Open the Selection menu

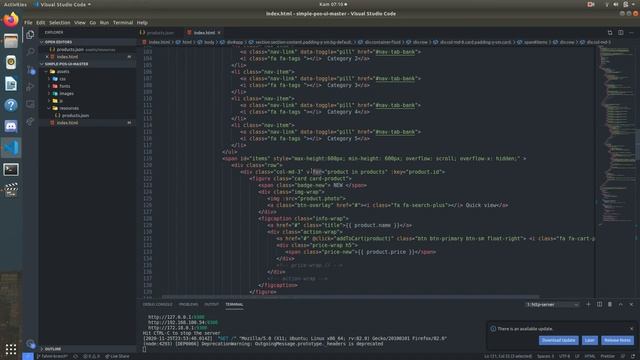(x=60, y=22)
